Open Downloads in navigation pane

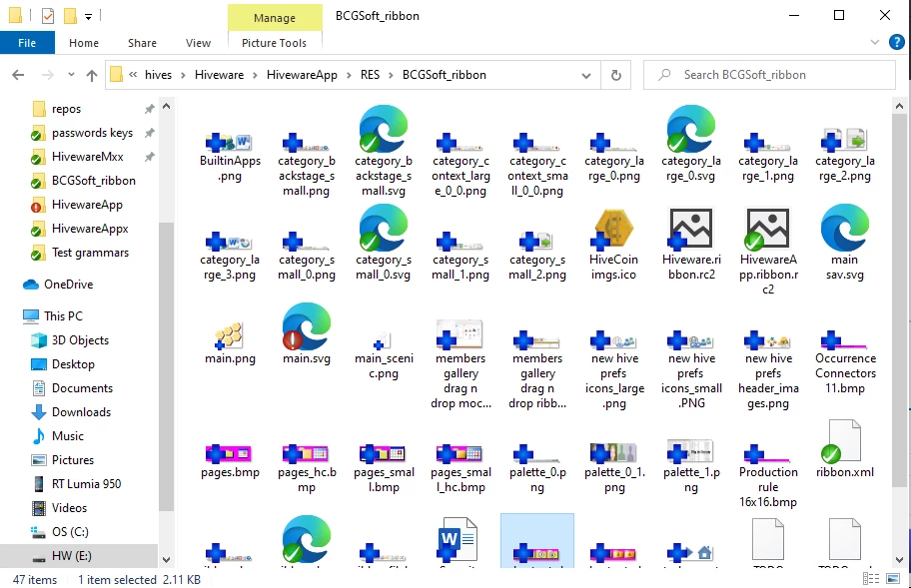[x=81, y=412]
